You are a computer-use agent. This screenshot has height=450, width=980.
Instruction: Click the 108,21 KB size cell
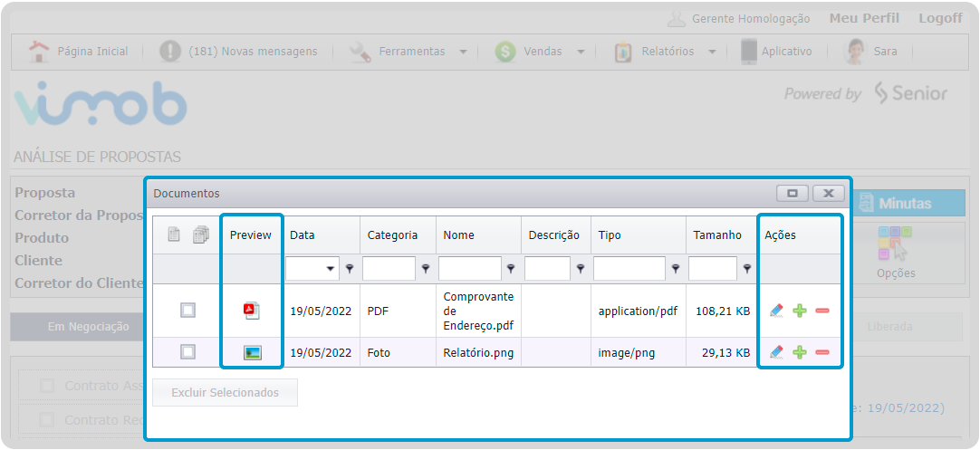(x=721, y=311)
